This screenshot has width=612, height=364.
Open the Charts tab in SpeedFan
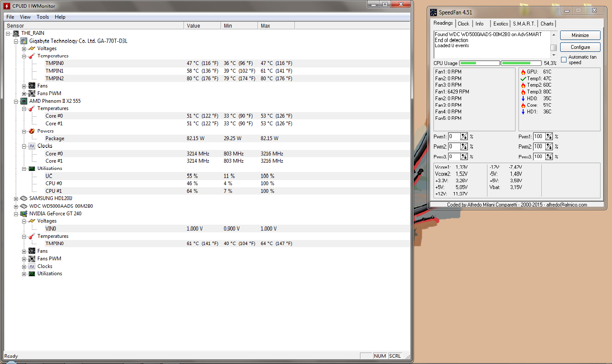click(x=547, y=24)
